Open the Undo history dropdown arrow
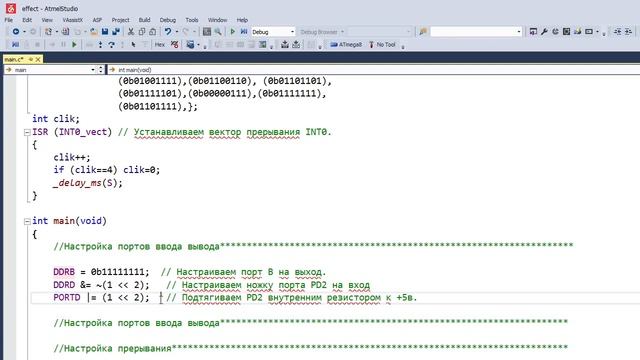Image resolution: width=640 pixels, height=360 pixels. [x=176, y=31]
